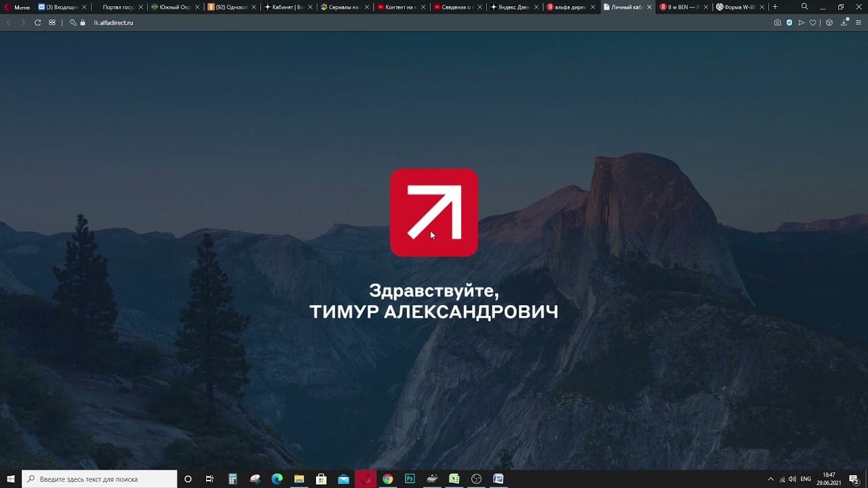
Task: Switch to the Сервисы tab
Action: click(344, 7)
